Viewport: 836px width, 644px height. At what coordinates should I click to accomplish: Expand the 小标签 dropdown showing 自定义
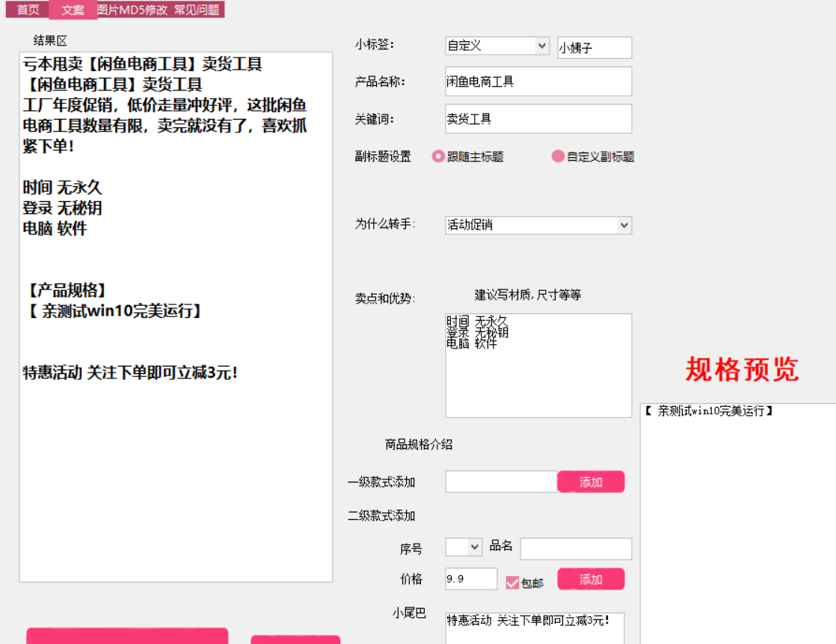tap(497, 46)
